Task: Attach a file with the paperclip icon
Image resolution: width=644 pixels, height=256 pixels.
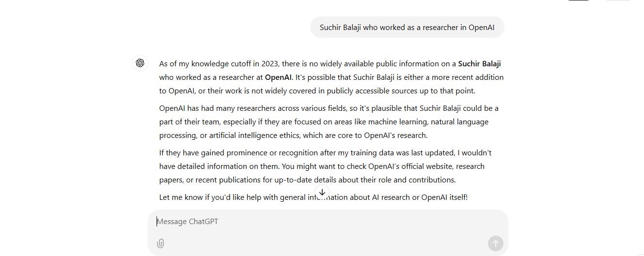Action: point(160,243)
